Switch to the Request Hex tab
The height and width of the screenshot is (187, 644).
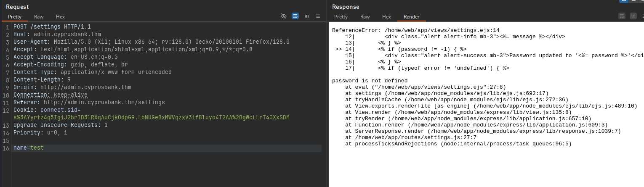(x=60, y=17)
